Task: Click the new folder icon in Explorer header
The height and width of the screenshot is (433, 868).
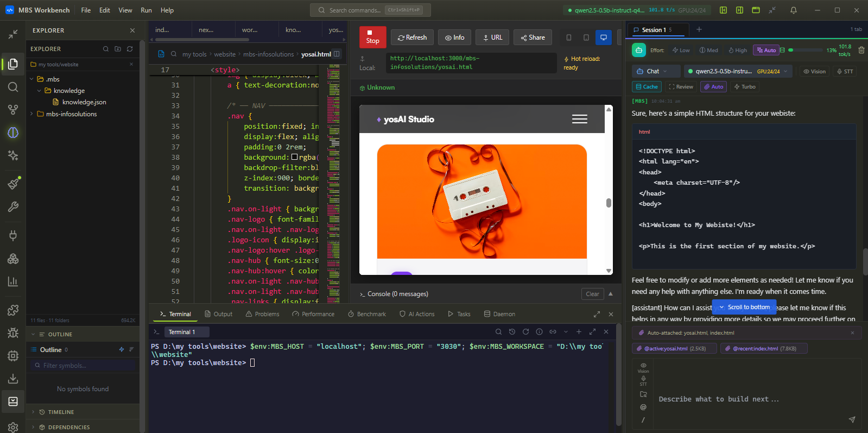Action: tap(118, 49)
